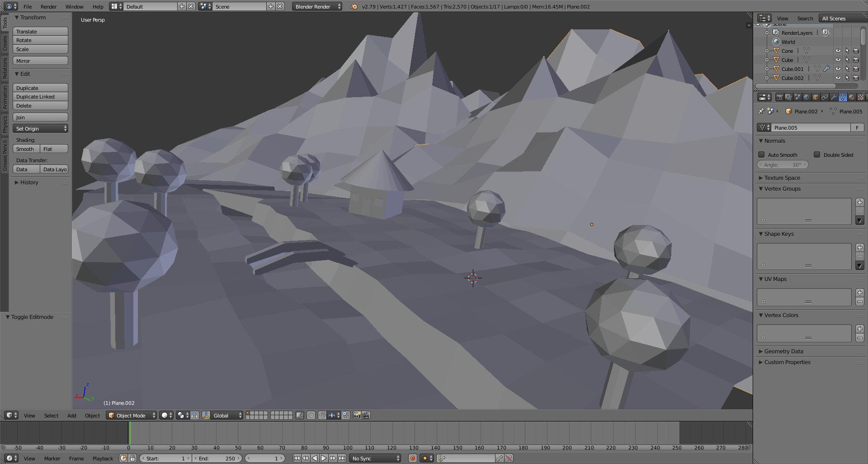This screenshot has height=464, width=868.
Task: Expand the Texture Space panel
Action: [x=782, y=178]
